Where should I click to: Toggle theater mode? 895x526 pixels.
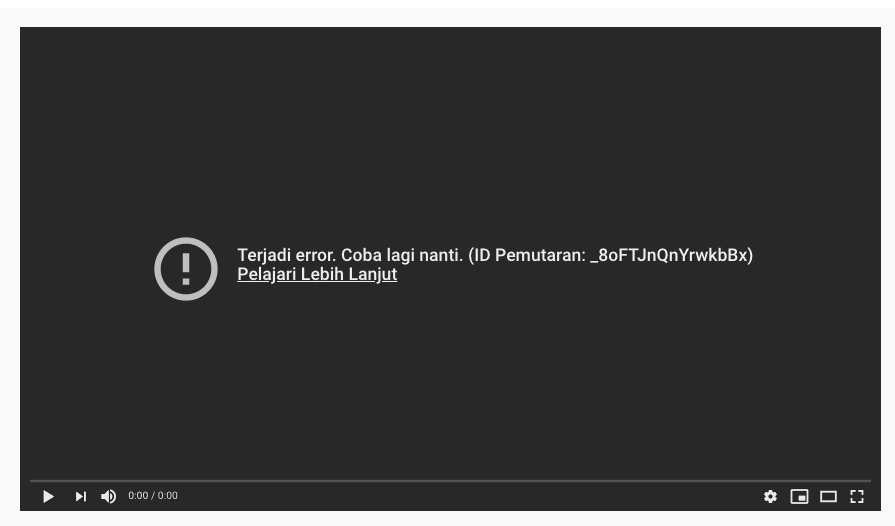[x=828, y=496]
